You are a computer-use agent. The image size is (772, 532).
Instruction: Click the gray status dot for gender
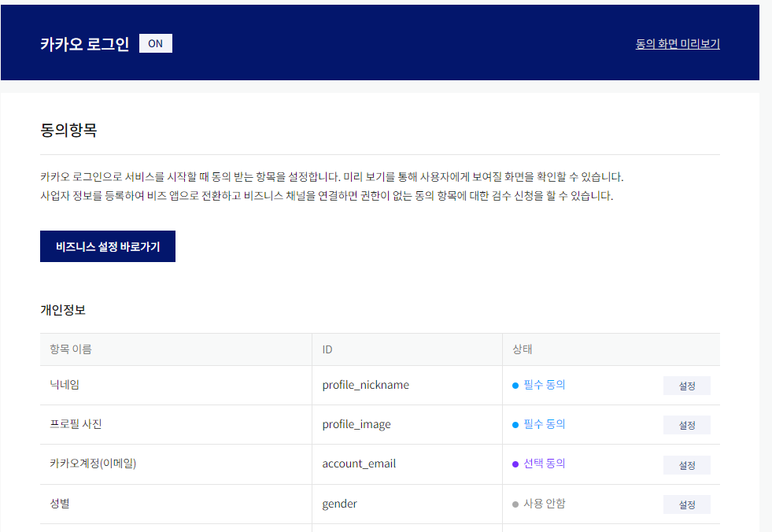pos(515,504)
